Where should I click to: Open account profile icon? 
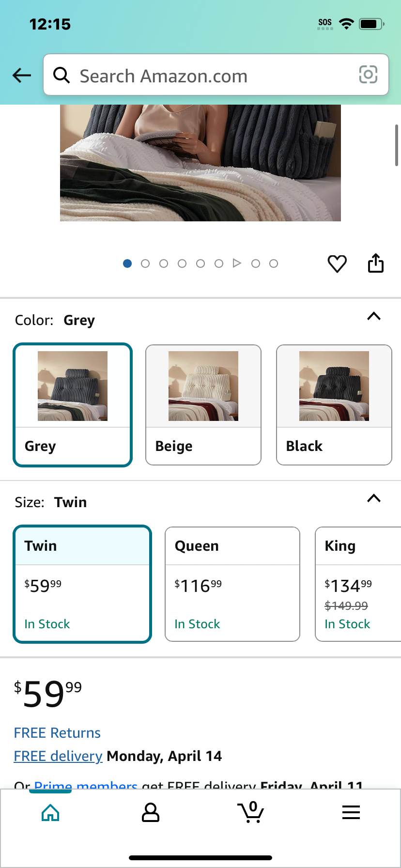tap(151, 813)
